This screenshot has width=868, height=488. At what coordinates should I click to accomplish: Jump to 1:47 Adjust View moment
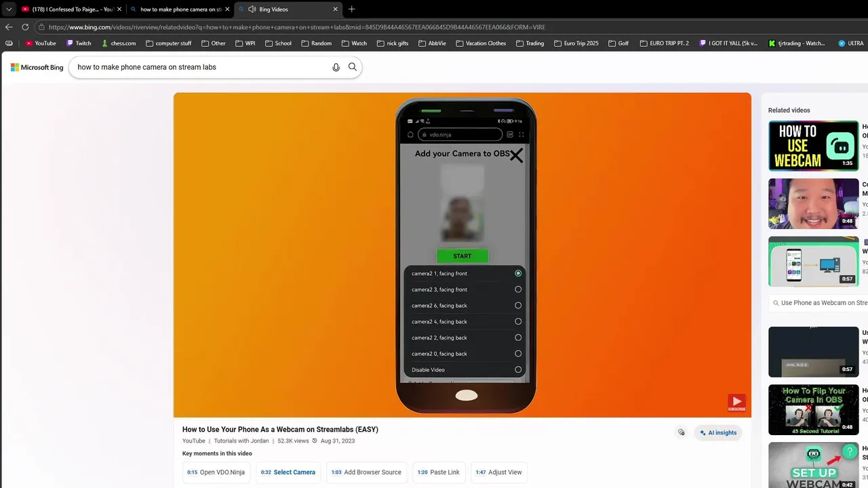[499, 472]
